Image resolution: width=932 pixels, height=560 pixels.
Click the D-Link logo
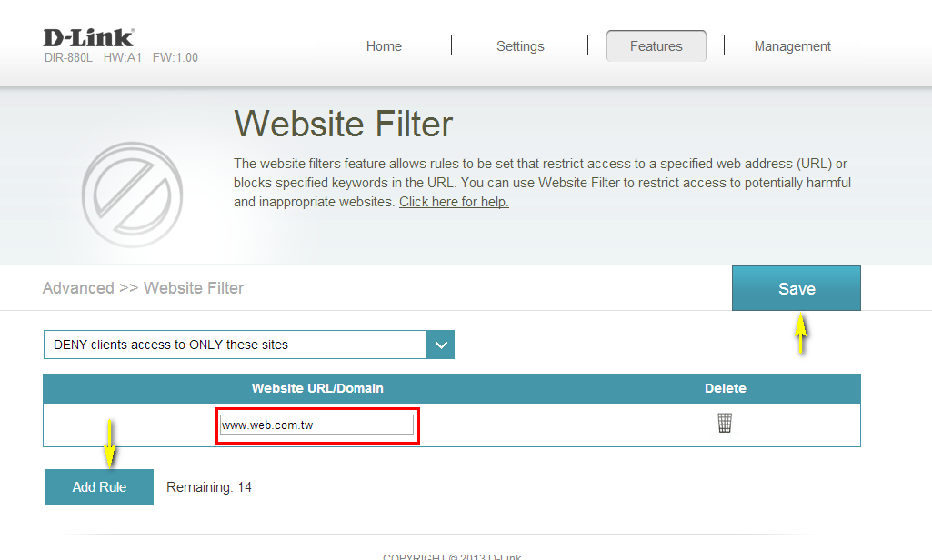point(86,36)
